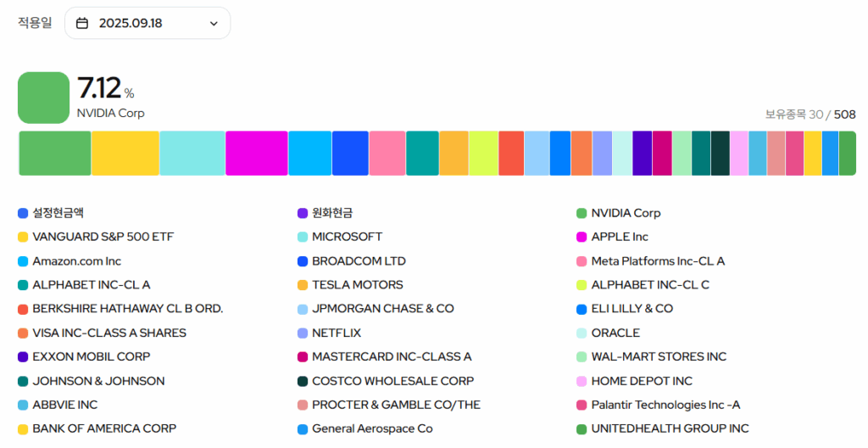Open the 2025.09.18 date selector

(147, 23)
